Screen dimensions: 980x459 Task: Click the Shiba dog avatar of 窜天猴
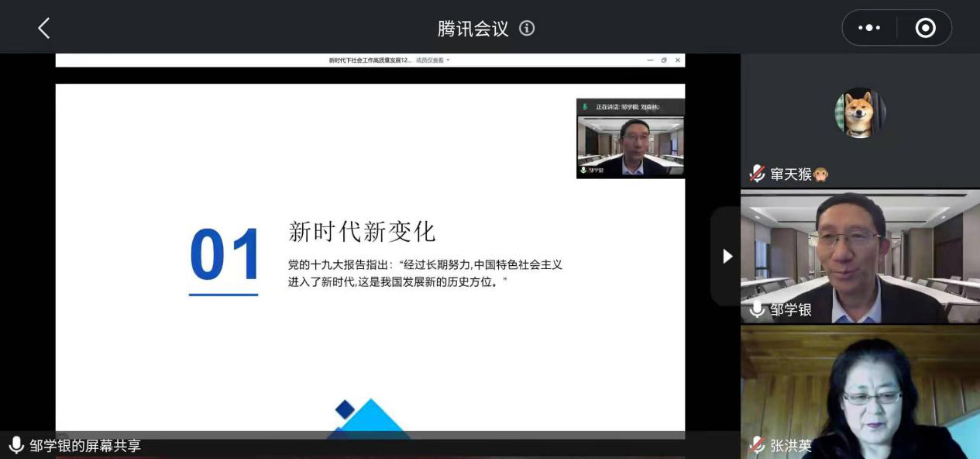pos(859,113)
